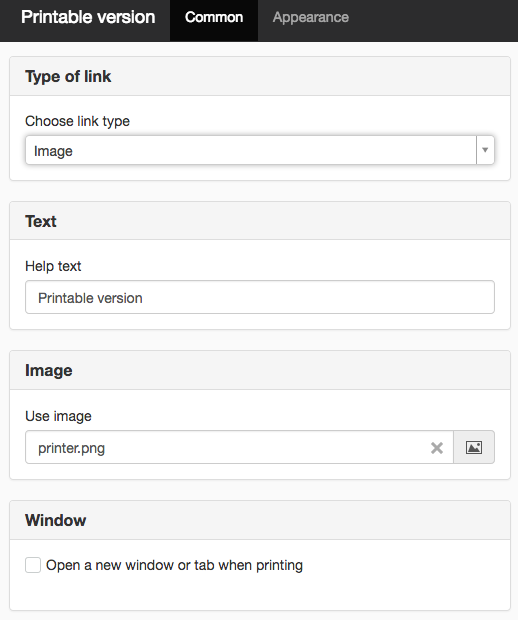Expand the link type dropdown arrow

(x=485, y=150)
